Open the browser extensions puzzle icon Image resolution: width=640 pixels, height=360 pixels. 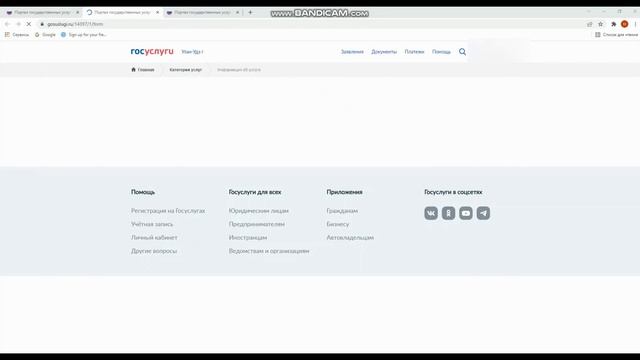[x=613, y=24]
